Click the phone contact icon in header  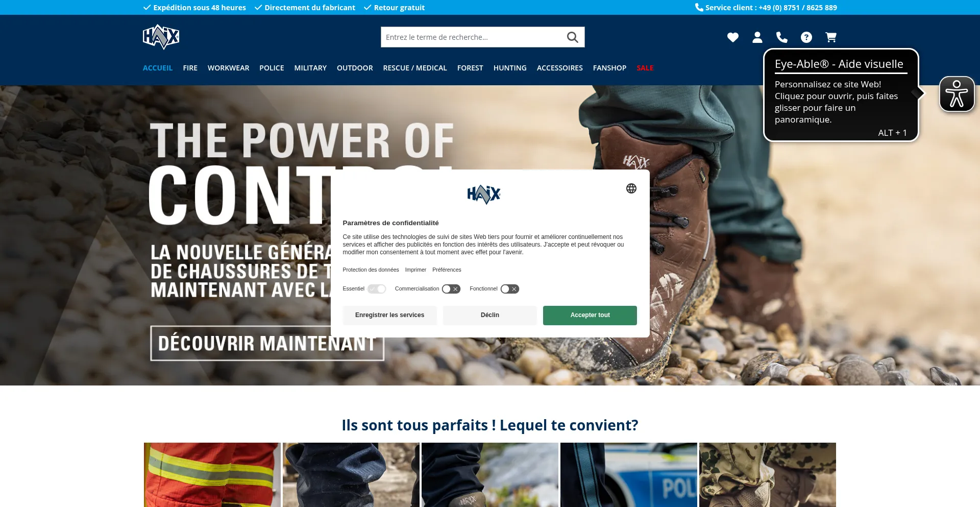click(781, 37)
